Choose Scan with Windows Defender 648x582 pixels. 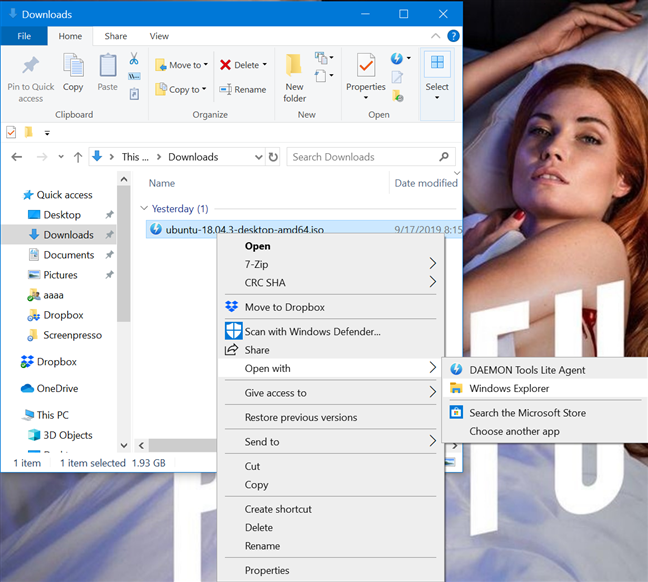331,332
